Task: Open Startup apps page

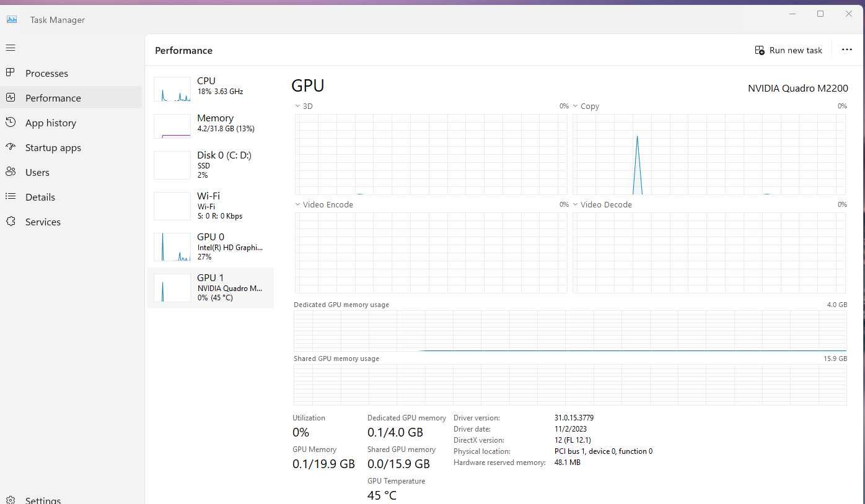Action: coord(71,147)
